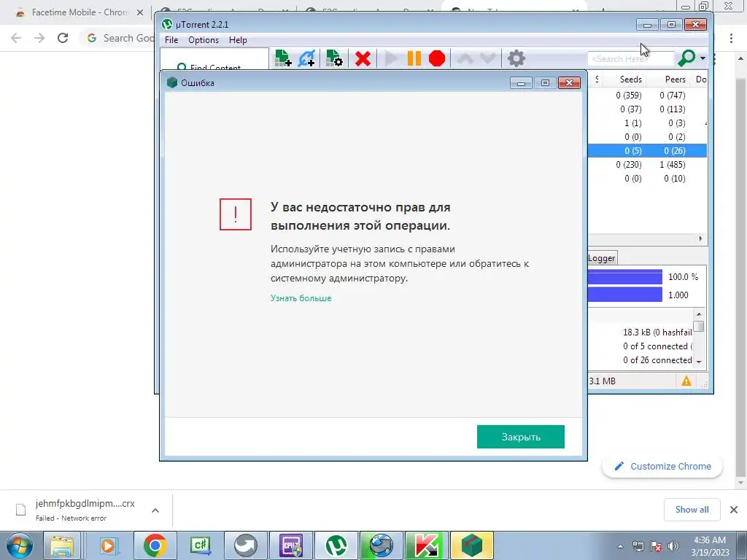Click the failed .crx download item
The height and width of the screenshot is (560, 747).
tap(76, 510)
